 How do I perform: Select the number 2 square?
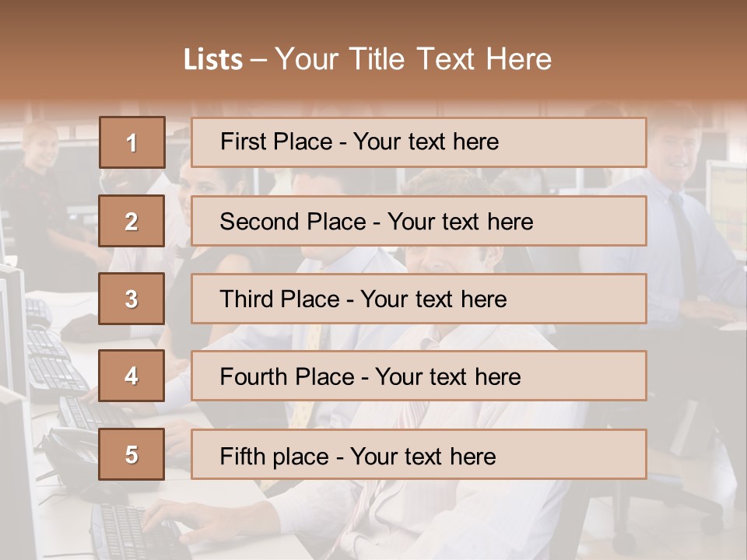pyautogui.click(x=132, y=221)
